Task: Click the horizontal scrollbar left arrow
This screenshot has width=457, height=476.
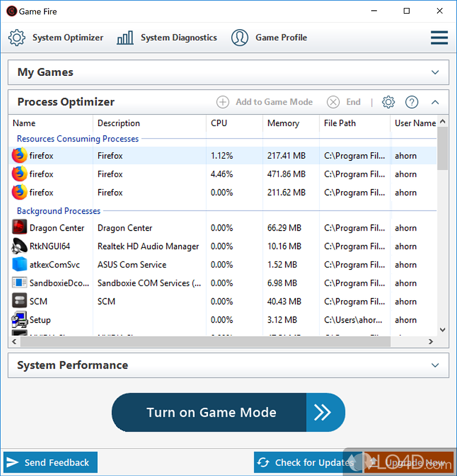Action: (x=14, y=341)
